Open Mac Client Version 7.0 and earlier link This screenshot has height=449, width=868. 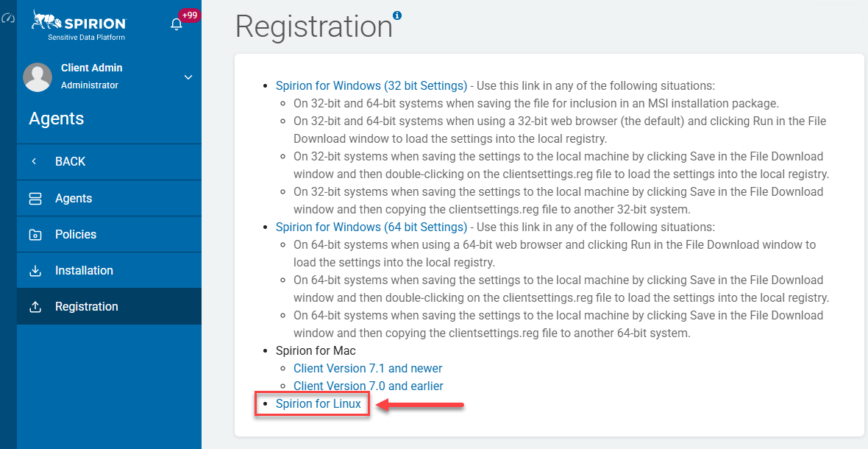(368, 386)
